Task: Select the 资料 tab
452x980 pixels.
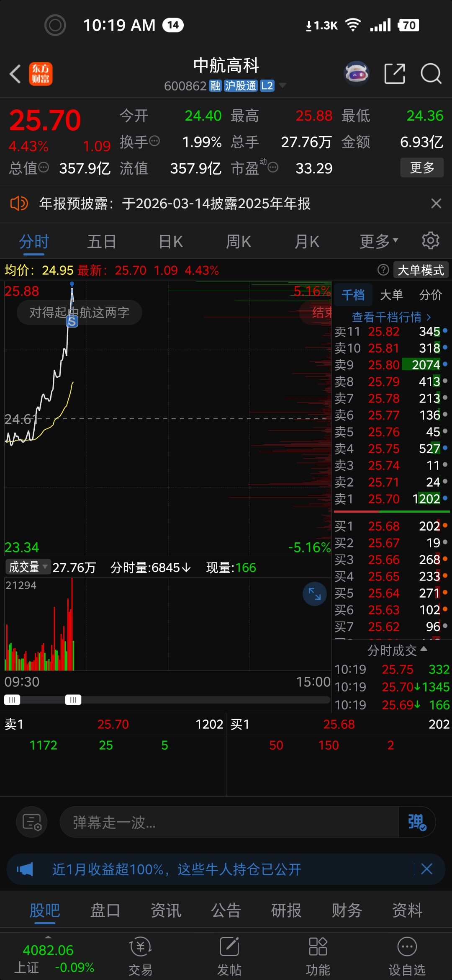Action: pos(407,910)
